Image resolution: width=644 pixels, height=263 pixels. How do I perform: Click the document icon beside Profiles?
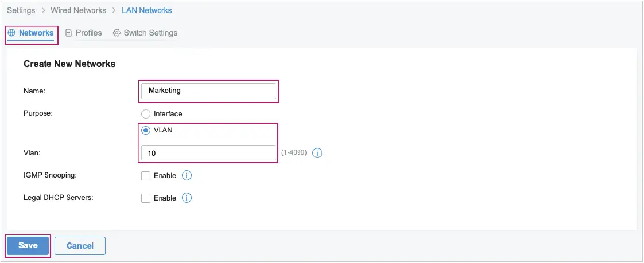tap(68, 33)
